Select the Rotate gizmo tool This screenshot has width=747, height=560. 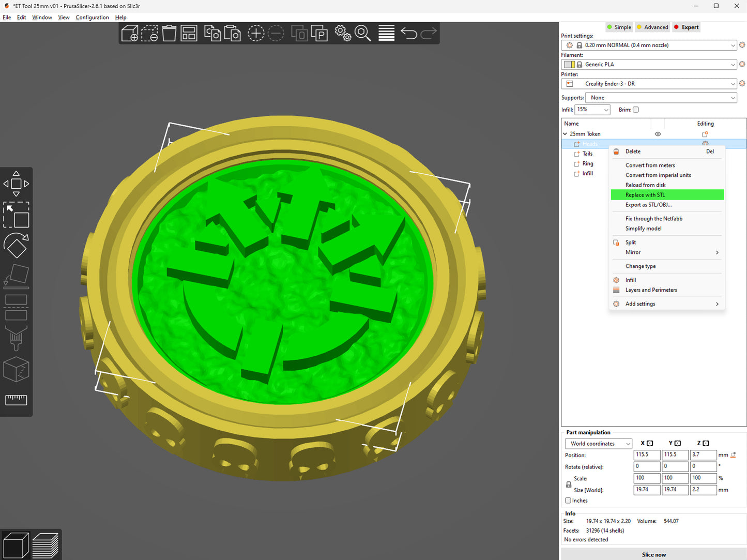(16, 246)
